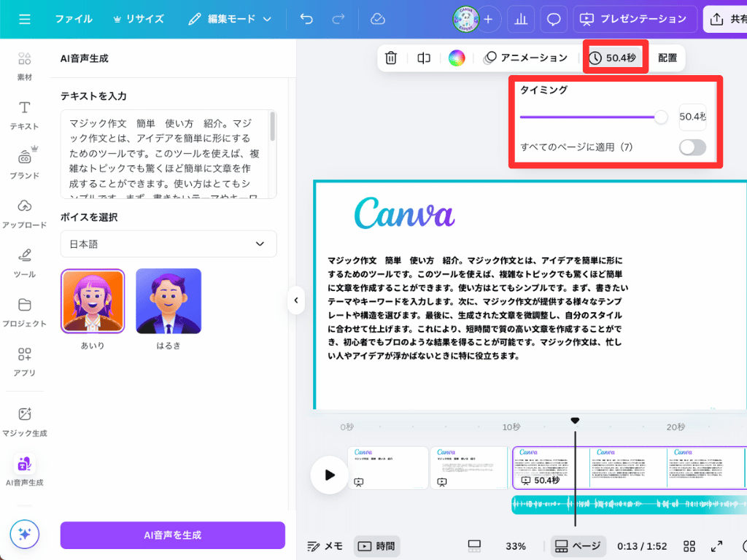
Task: Click the 33% zoom level
Action: 516,546
